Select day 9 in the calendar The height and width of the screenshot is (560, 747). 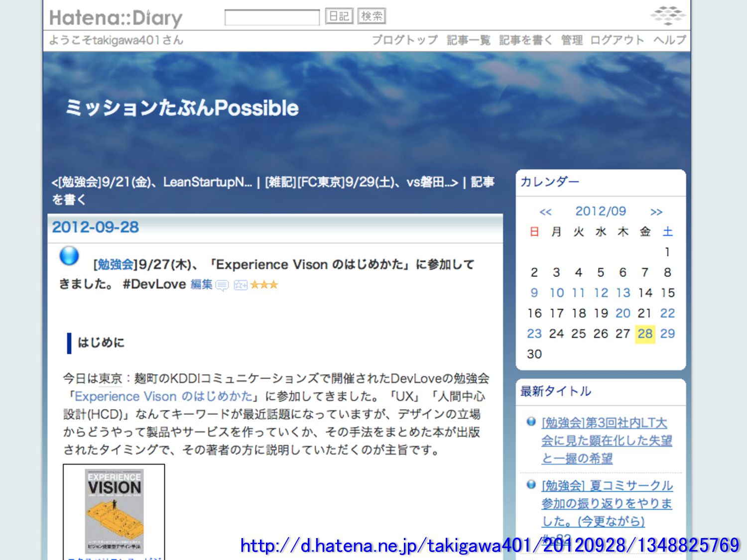pyautogui.click(x=534, y=293)
